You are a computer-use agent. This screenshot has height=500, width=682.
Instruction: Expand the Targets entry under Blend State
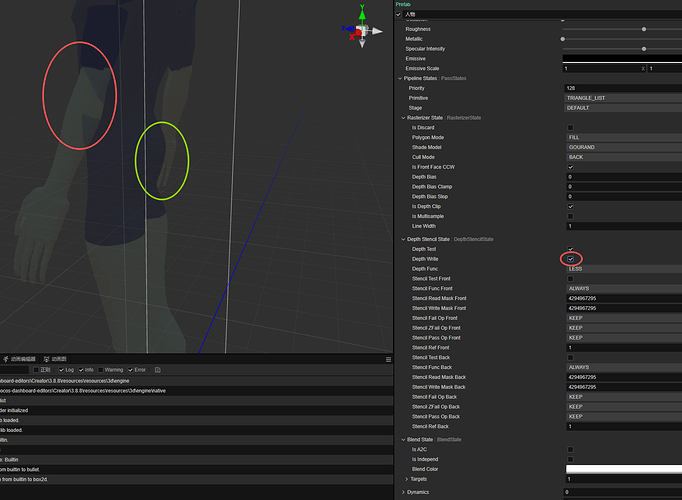click(x=407, y=479)
